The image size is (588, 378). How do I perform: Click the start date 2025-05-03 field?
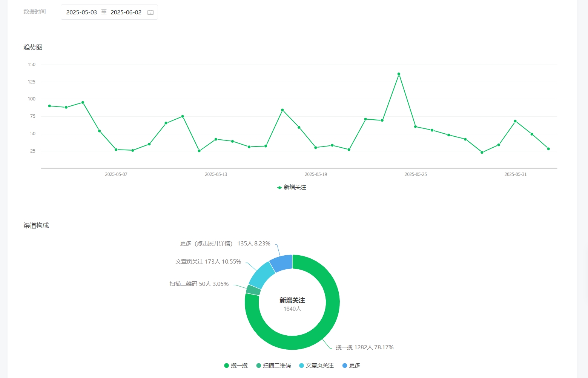81,12
